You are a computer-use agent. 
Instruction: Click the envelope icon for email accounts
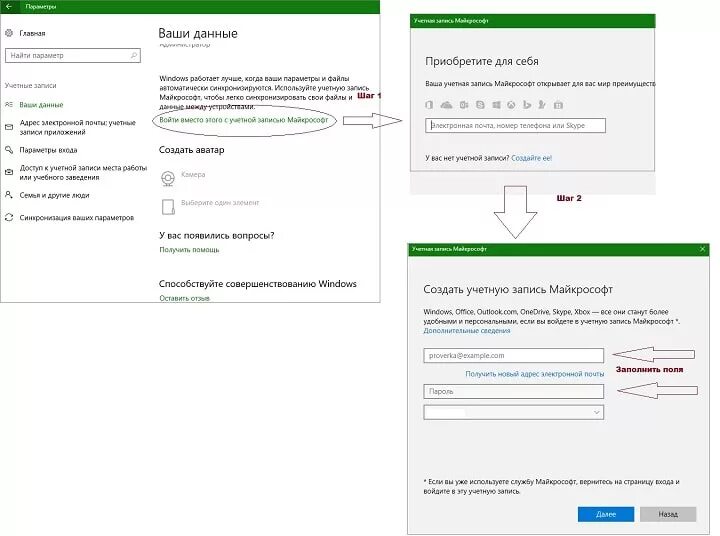tap(9, 127)
